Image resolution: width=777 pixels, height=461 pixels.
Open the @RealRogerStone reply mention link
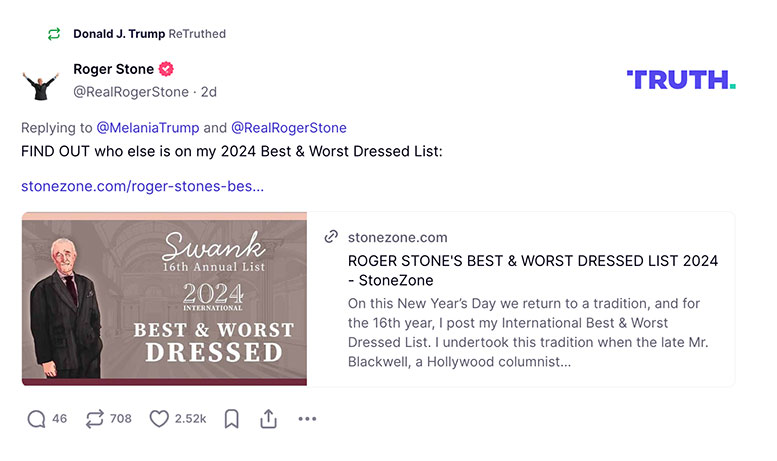point(289,128)
